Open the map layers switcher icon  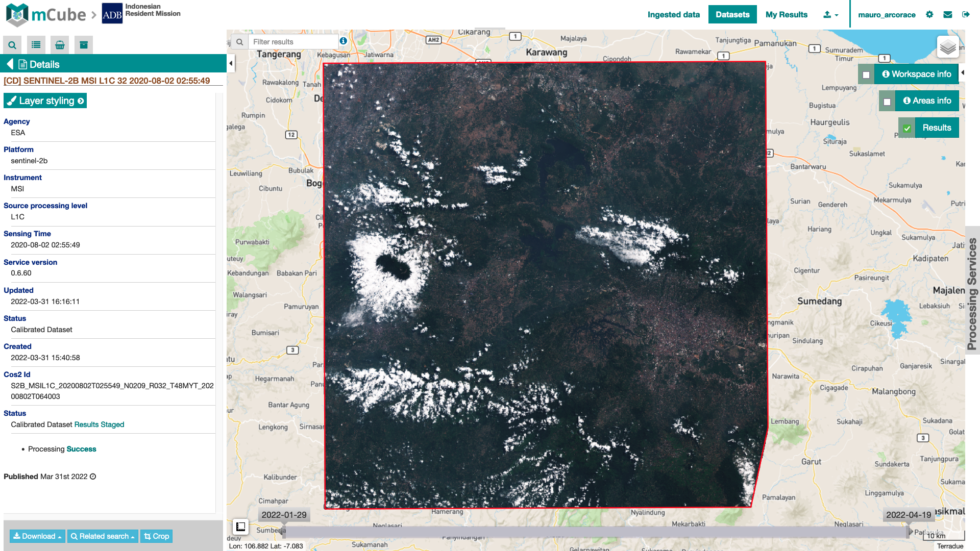(948, 47)
